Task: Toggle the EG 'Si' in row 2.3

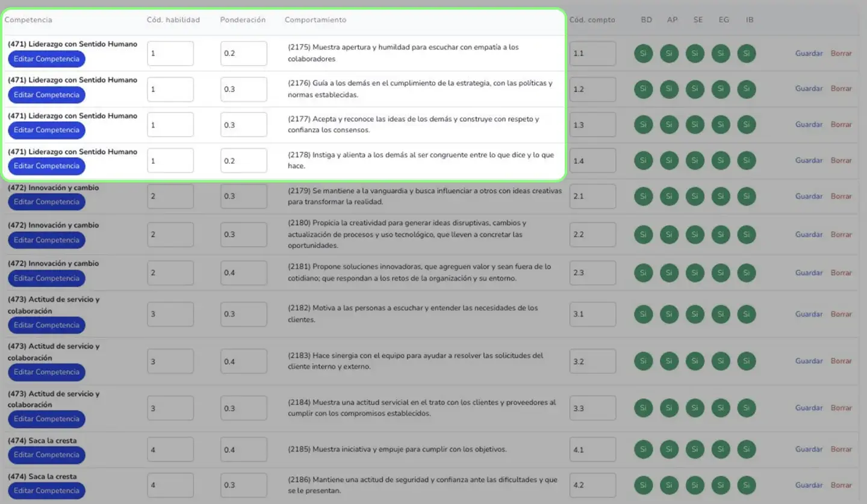Action: pyautogui.click(x=721, y=273)
